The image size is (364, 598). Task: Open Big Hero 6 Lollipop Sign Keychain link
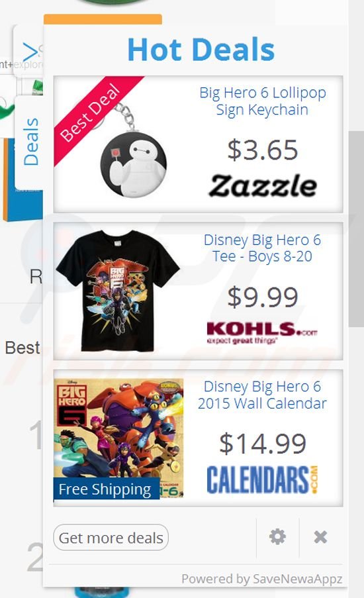(263, 101)
